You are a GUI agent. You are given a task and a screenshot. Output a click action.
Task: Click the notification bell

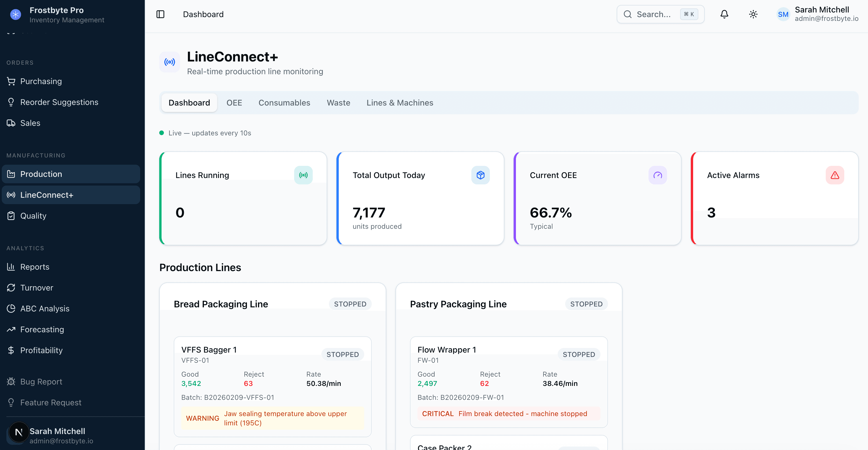point(724,14)
